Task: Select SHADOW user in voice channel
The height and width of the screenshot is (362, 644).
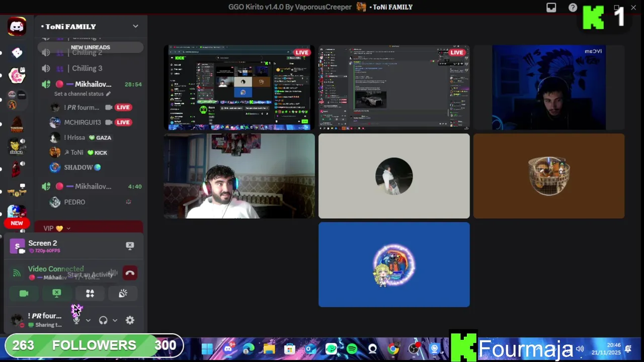Action: pos(75,167)
